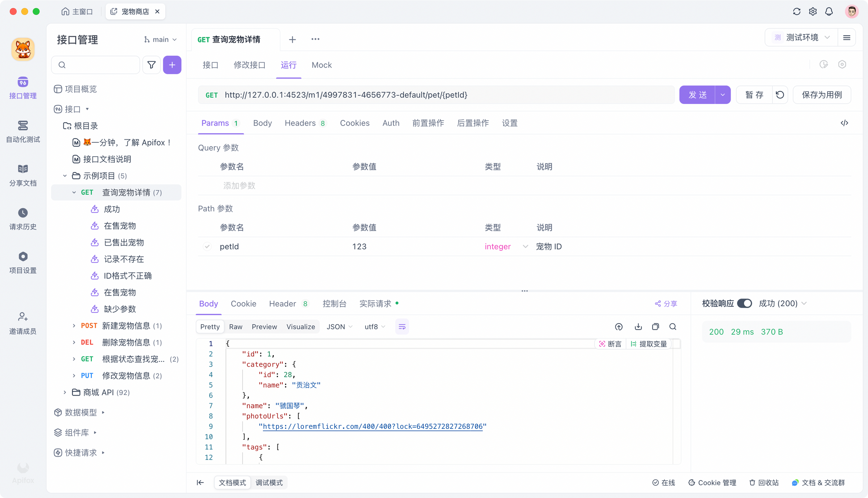Click the filter icon beside API search
868x498 pixels.
(x=151, y=65)
